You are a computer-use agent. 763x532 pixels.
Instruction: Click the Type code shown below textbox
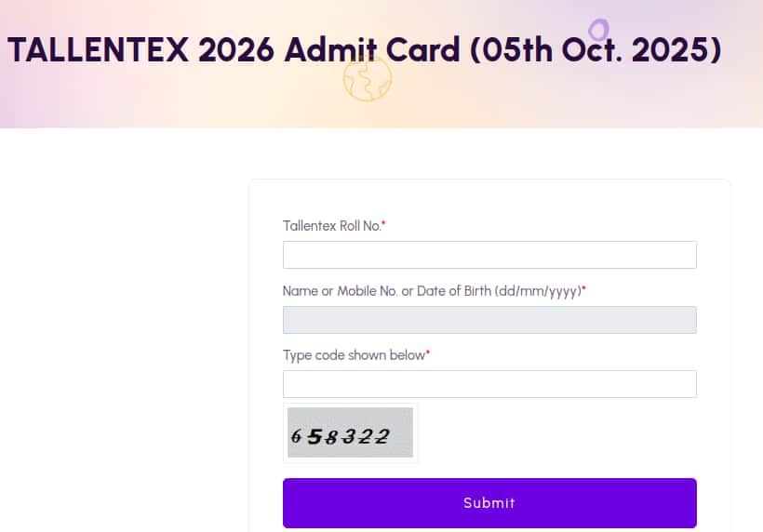coord(489,384)
